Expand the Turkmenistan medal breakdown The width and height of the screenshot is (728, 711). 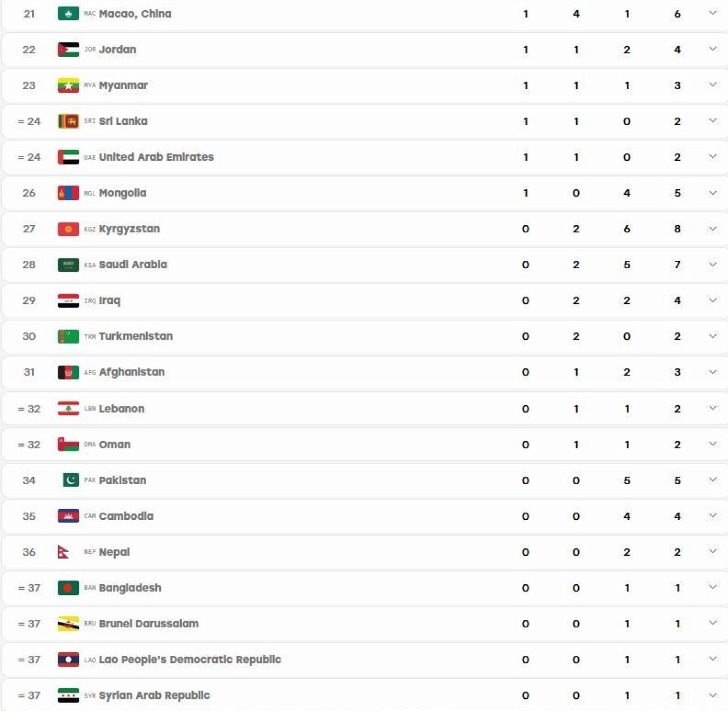[x=713, y=336]
